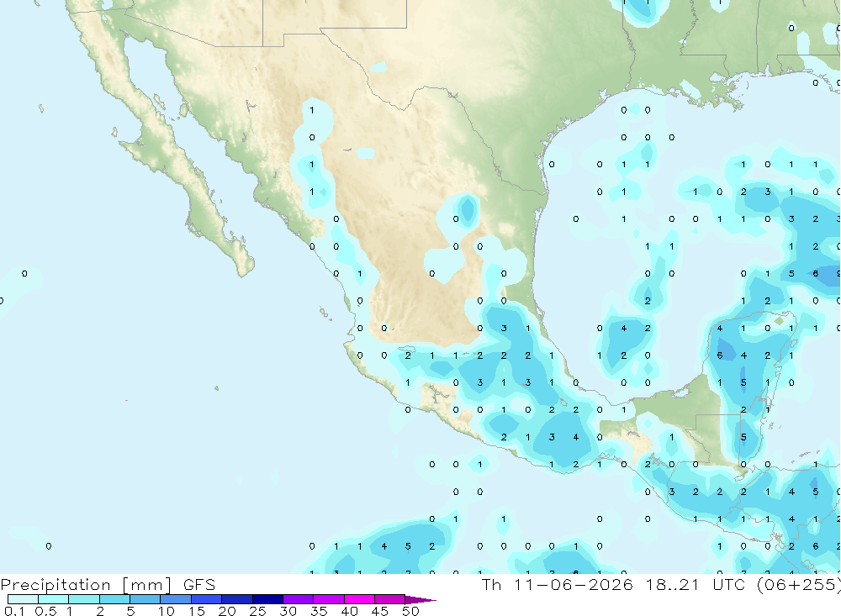
Task: Select the legend swatch between 1 and 2
Action: tap(84, 599)
